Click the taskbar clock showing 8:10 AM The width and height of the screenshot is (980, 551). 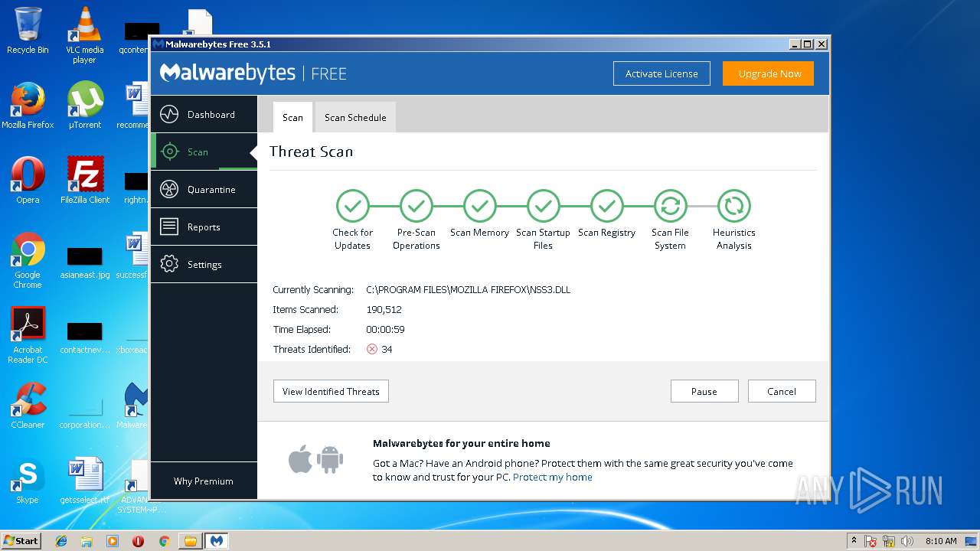click(x=941, y=541)
